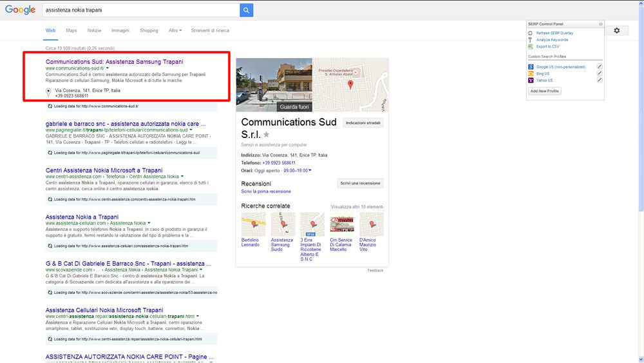Open G & B Cat Di Gabriele E Barraco result
The image size is (644, 363).
pyautogui.click(x=128, y=264)
